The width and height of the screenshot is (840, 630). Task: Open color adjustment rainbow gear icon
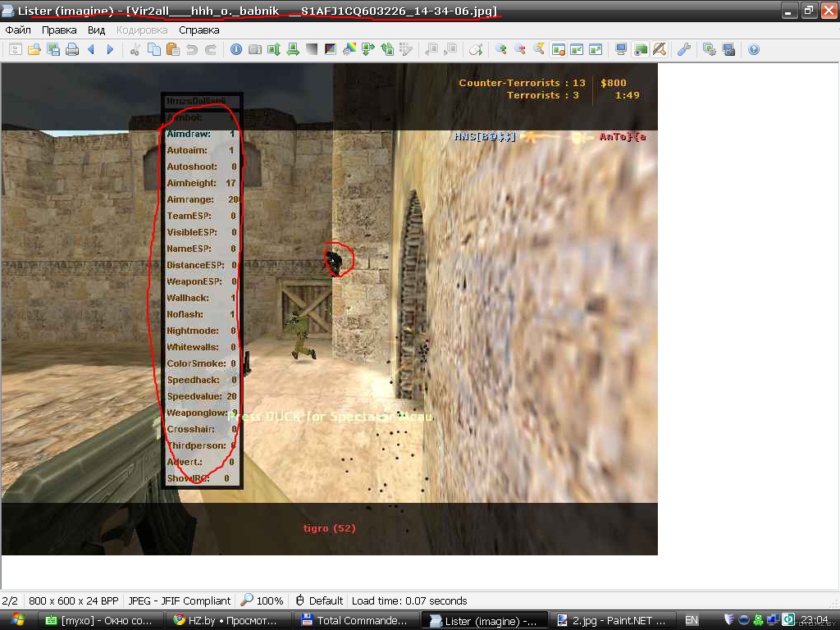pos(349,50)
